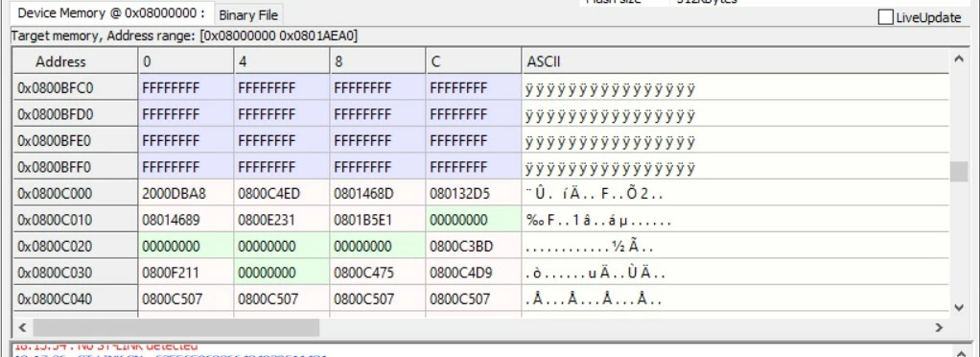The width and height of the screenshot is (980, 357).
Task: Click column C FFFFFFFF cell in row 0x0800BFF0
Action: pyautogui.click(x=474, y=167)
